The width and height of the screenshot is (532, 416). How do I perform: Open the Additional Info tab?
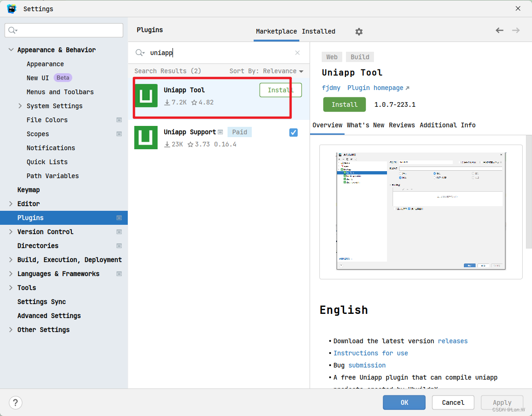448,125
